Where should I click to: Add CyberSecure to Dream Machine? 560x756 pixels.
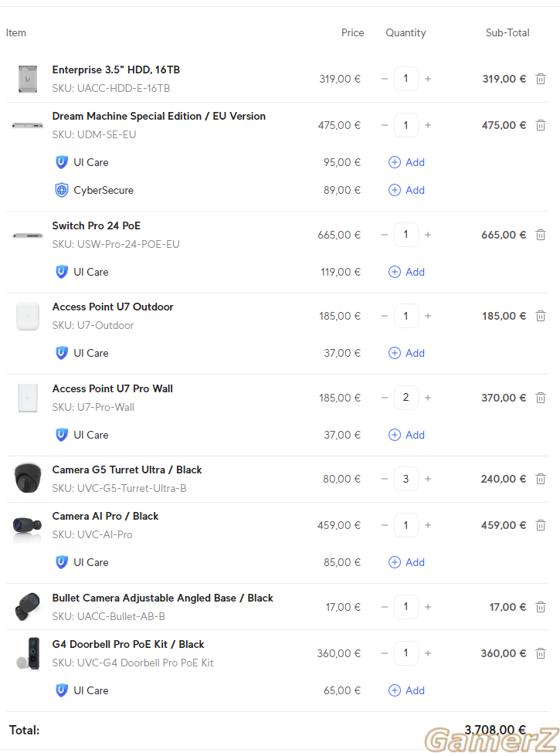(x=406, y=190)
